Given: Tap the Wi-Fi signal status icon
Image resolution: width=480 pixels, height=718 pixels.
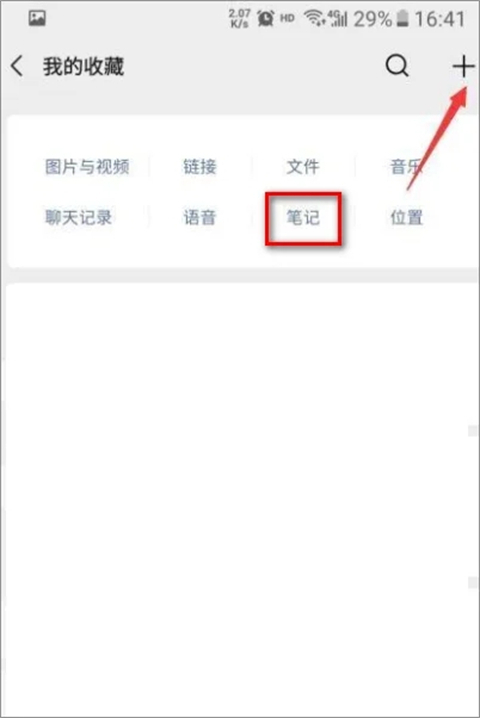Looking at the screenshot, I should point(314,18).
